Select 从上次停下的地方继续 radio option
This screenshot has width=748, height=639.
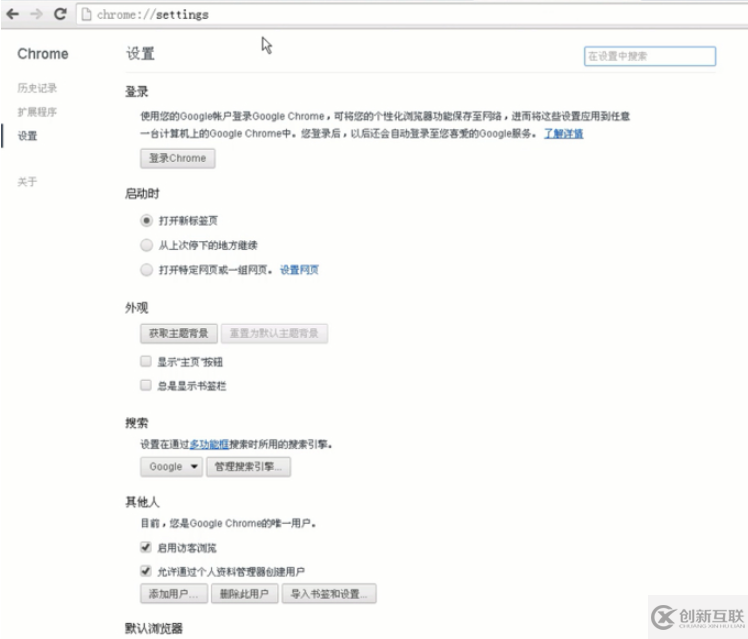[x=146, y=245]
